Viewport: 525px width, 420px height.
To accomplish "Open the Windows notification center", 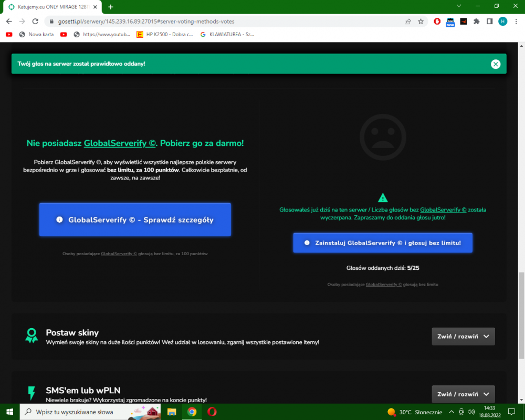I will (x=511, y=412).
